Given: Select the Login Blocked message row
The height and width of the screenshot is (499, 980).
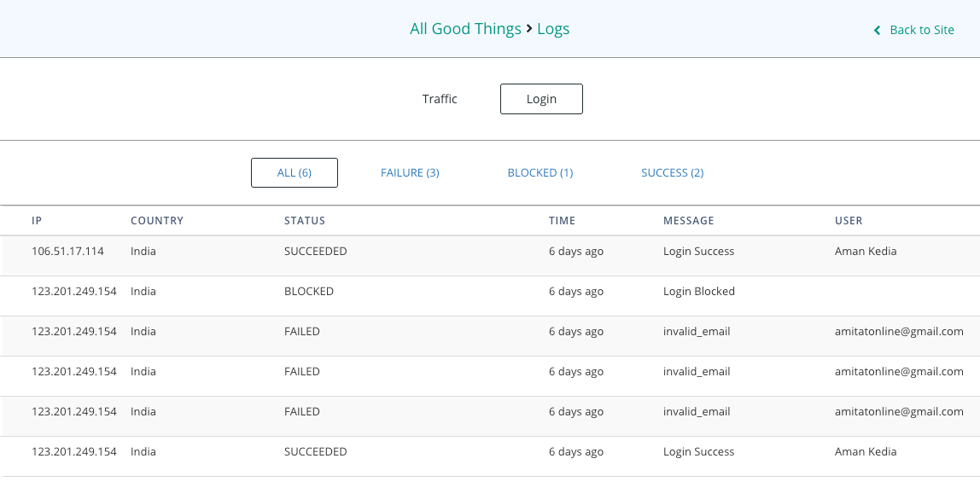Looking at the screenshot, I should (698, 292).
